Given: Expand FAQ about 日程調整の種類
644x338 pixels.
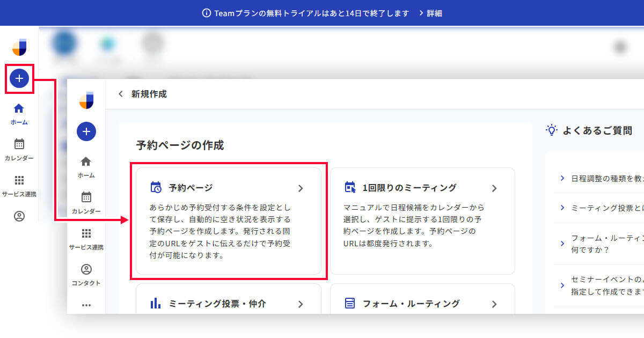Looking at the screenshot, I should [601, 178].
